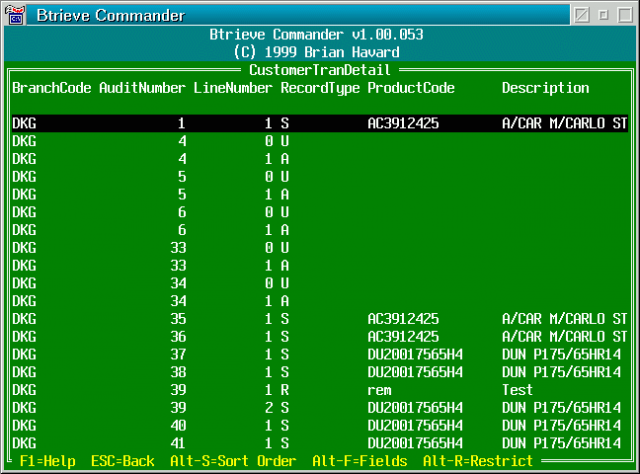Viewport: 640px width, 474px height.
Task: Click audit number 40 cell
Action: pos(178,425)
